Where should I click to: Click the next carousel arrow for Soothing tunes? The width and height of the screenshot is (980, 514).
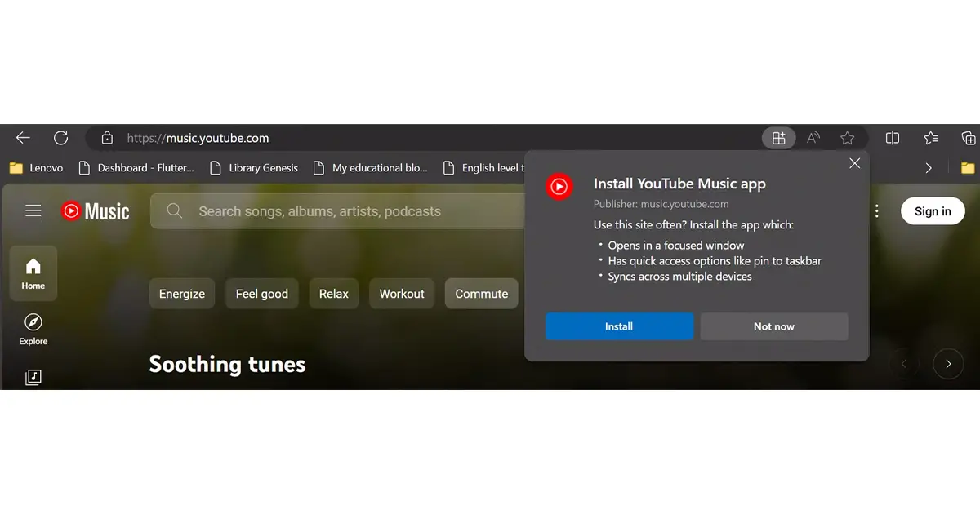(x=948, y=364)
